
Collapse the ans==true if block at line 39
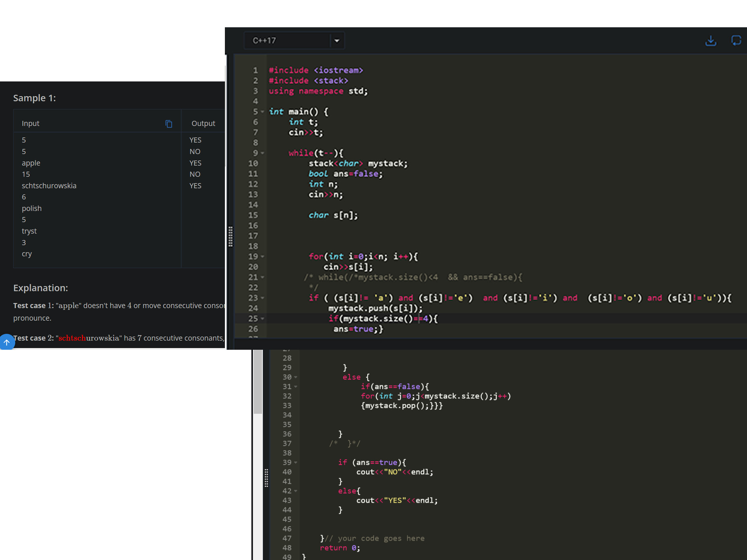(296, 462)
